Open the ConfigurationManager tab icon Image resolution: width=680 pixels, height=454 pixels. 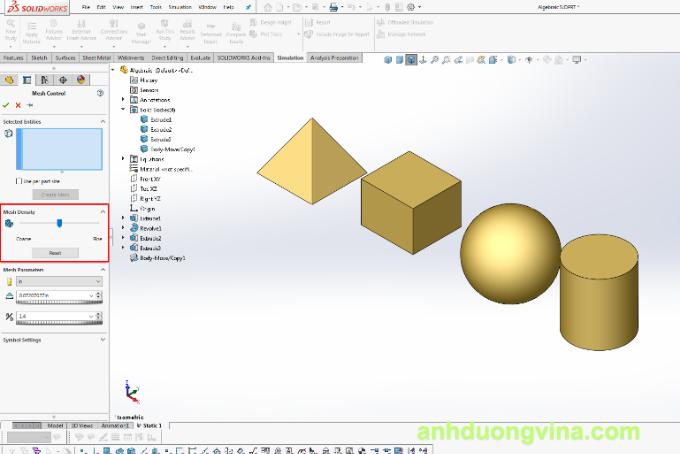[x=45, y=79]
